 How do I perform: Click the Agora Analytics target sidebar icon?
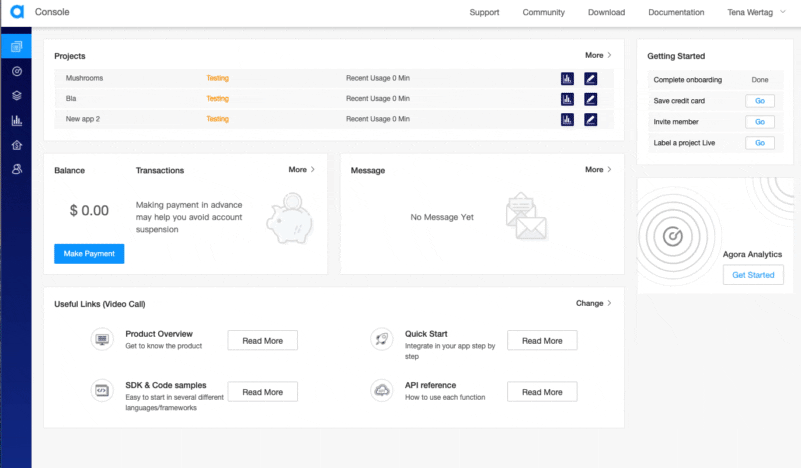pyautogui.click(x=16, y=71)
